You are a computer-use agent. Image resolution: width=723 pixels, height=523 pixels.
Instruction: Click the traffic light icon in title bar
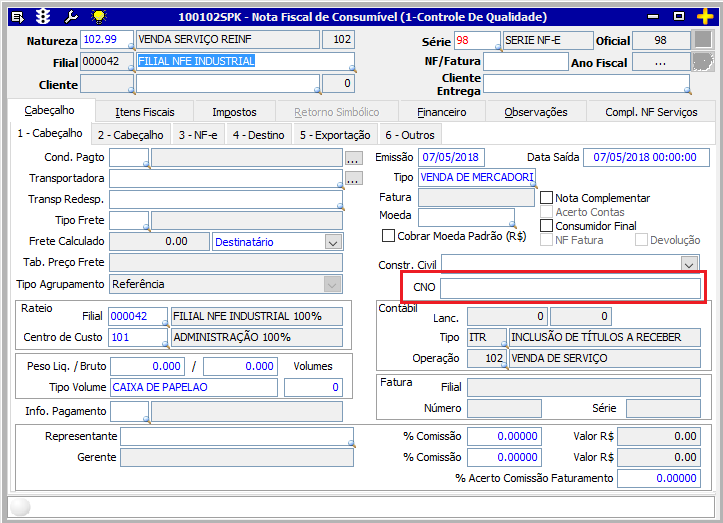[x=43, y=16]
